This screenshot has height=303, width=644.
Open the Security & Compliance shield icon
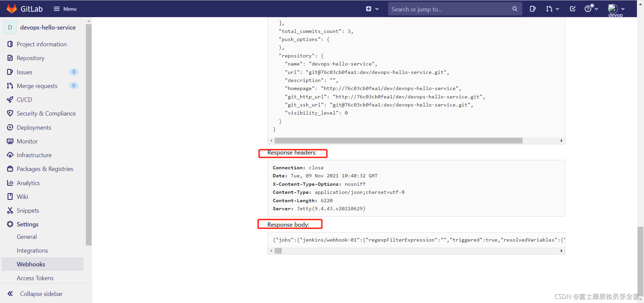(x=10, y=113)
